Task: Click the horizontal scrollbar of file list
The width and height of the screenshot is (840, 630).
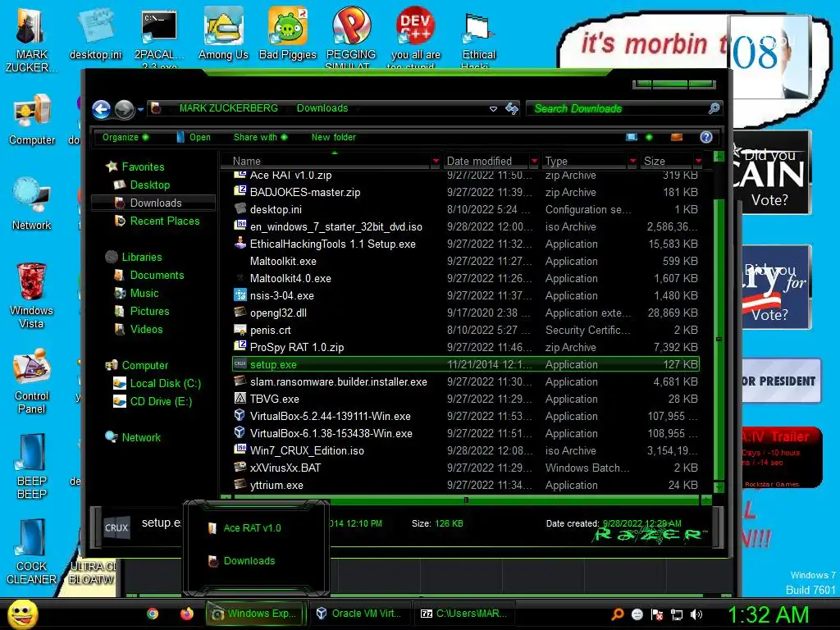Action: tap(466, 500)
